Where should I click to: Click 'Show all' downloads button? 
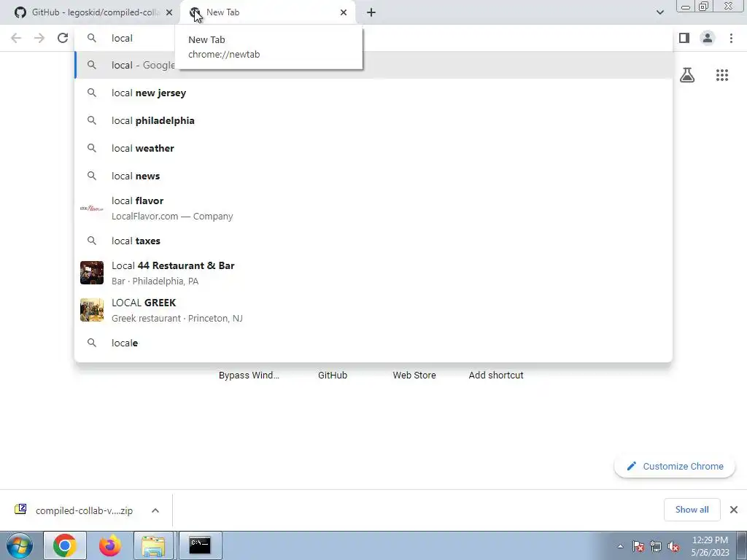pos(692,510)
